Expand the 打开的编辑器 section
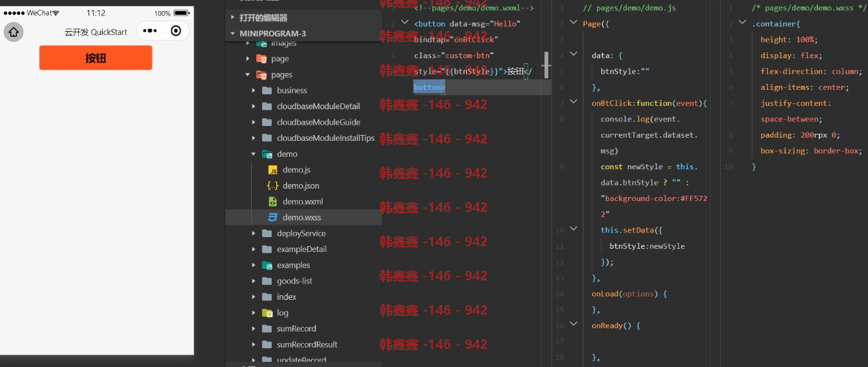 (233, 18)
